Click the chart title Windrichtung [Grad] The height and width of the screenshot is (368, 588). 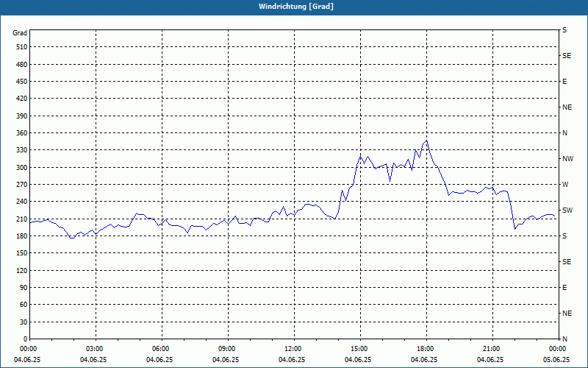pos(296,7)
